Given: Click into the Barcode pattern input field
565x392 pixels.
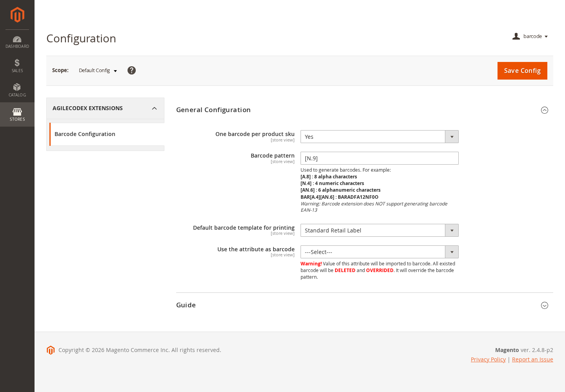Looking at the screenshot, I should (379, 158).
